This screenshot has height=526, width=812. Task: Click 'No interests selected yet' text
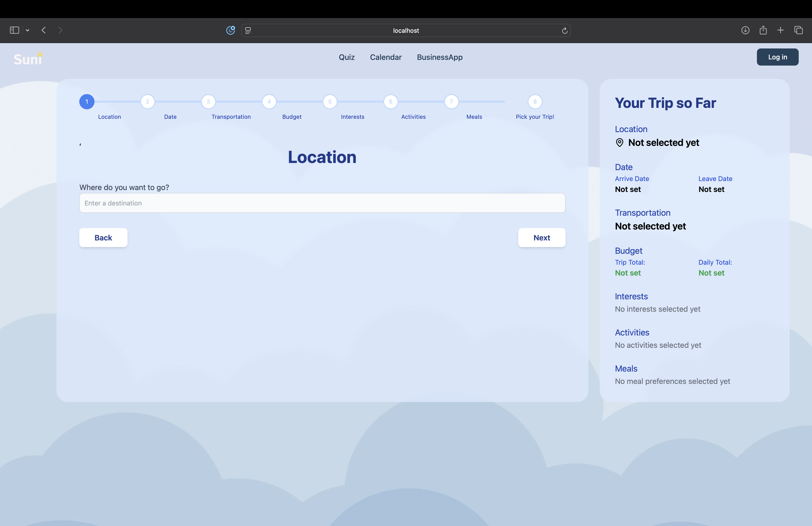click(x=657, y=309)
